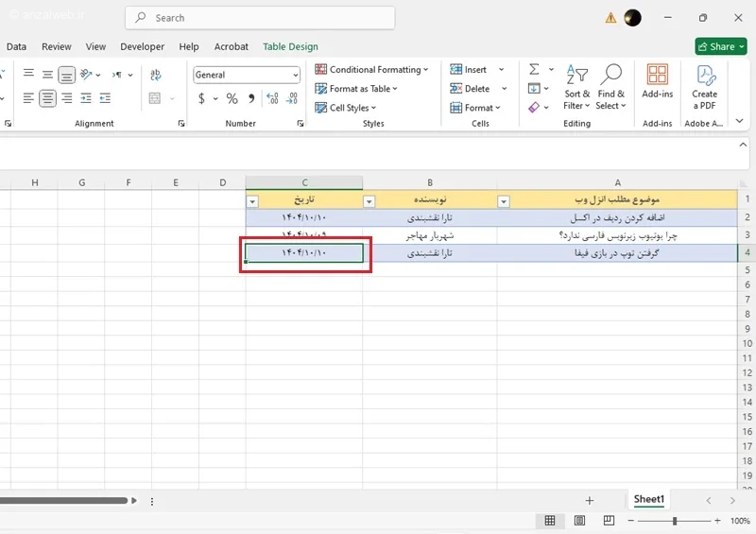Switch to Table Design tab
This screenshot has height=534, width=756.
pyautogui.click(x=290, y=47)
